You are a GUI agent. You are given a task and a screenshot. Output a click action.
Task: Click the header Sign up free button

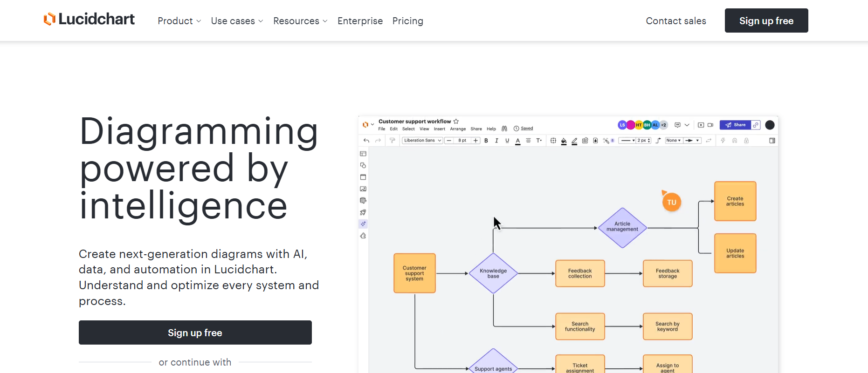(766, 20)
